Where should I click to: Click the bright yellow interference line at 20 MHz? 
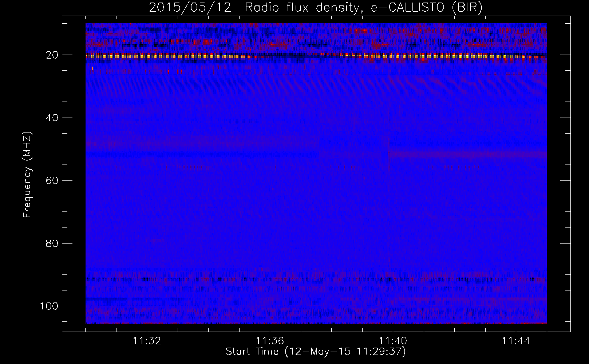[x=316, y=56]
